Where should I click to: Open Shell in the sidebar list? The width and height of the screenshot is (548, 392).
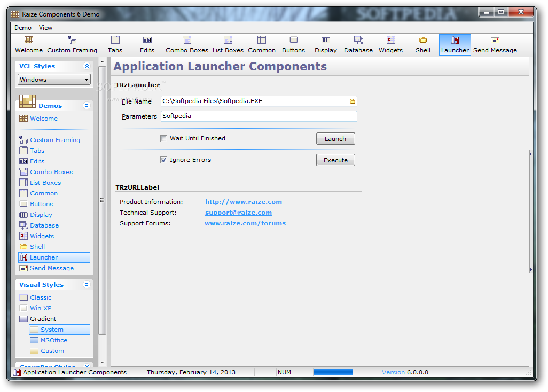[32, 247]
